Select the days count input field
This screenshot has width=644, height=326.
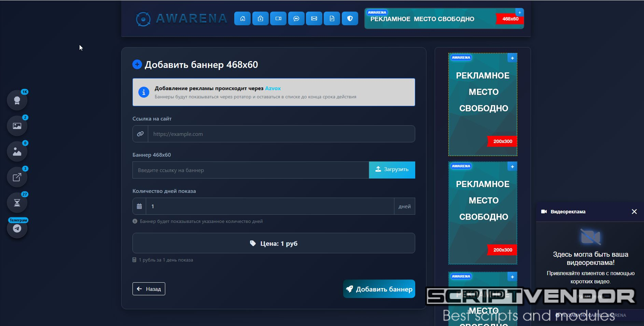(x=270, y=207)
